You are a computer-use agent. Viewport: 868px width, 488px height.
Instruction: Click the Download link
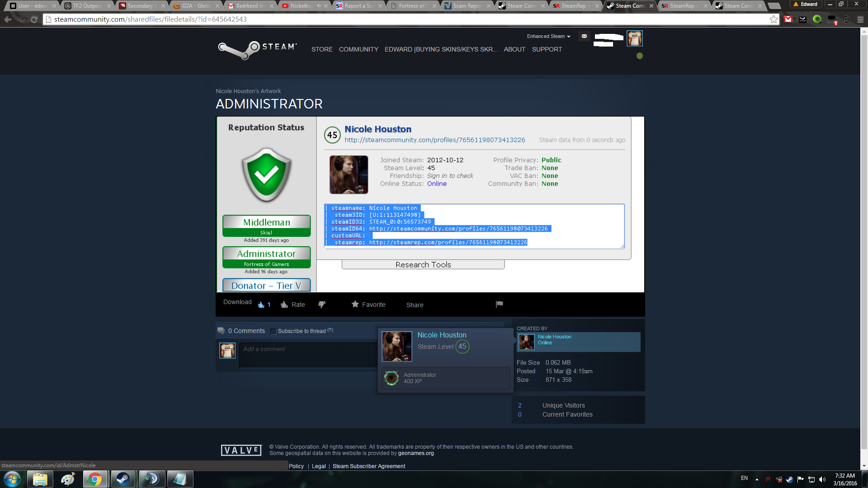point(237,302)
